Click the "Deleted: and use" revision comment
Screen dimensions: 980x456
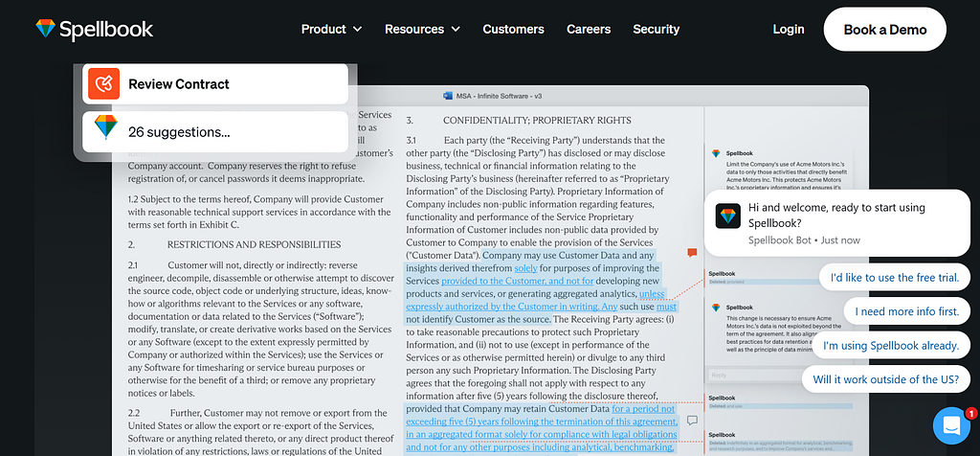click(781, 401)
